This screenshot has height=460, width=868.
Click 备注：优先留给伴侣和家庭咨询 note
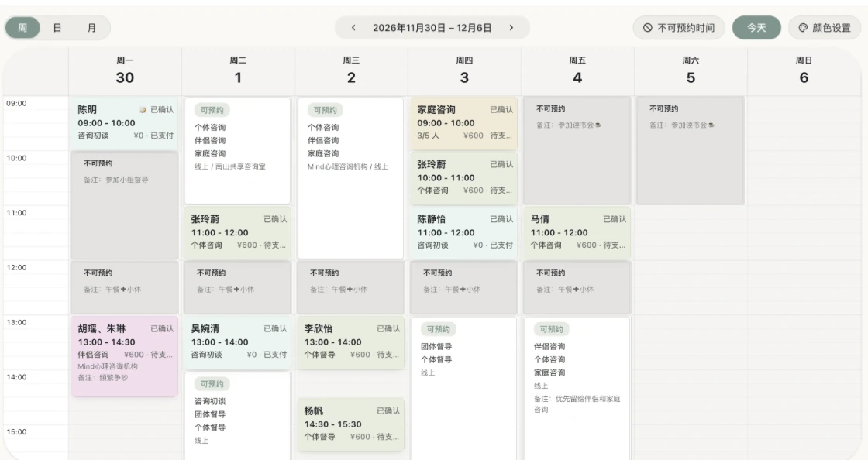click(x=577, y=404)
